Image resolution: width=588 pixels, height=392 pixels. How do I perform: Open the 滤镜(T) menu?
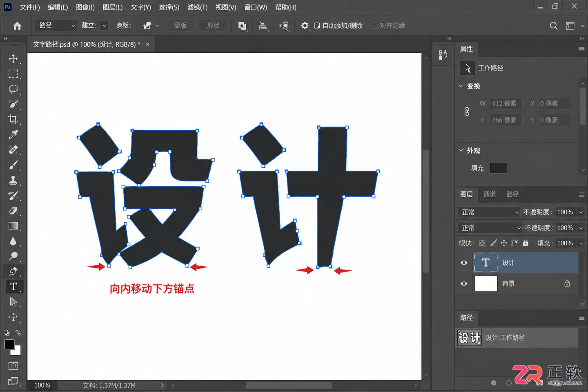click(x=197, y=7)
